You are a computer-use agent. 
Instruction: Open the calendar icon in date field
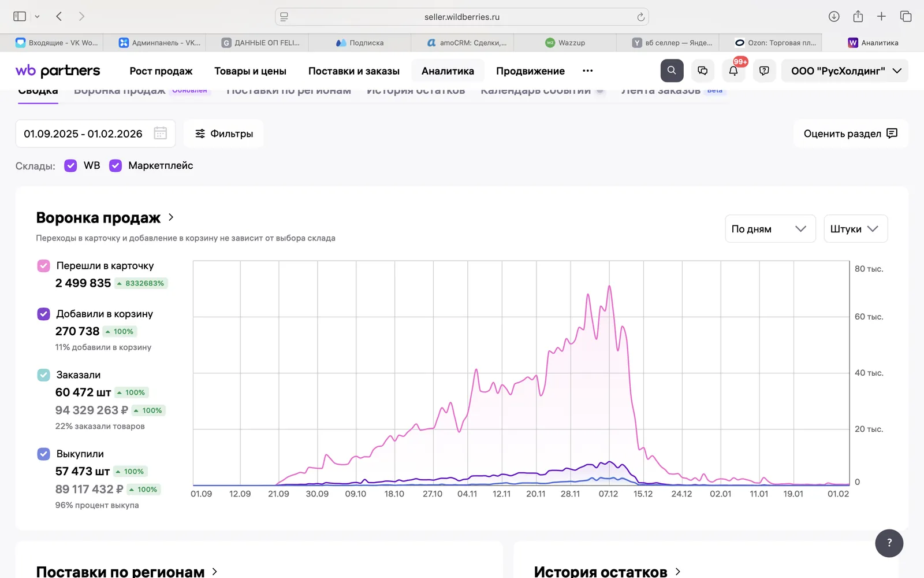pos(161,134)
